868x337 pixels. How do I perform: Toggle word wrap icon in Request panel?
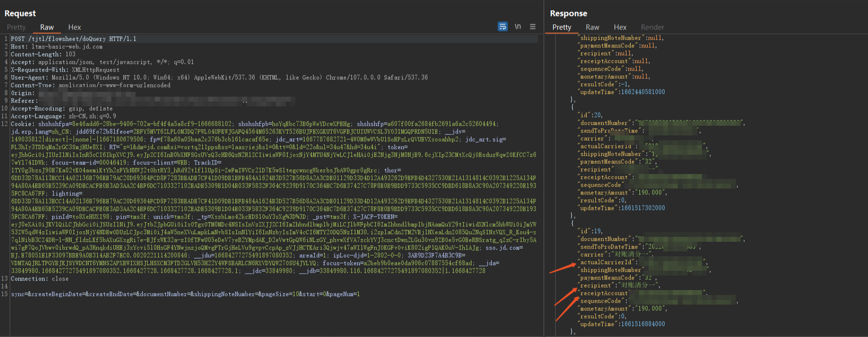[503, 27]
